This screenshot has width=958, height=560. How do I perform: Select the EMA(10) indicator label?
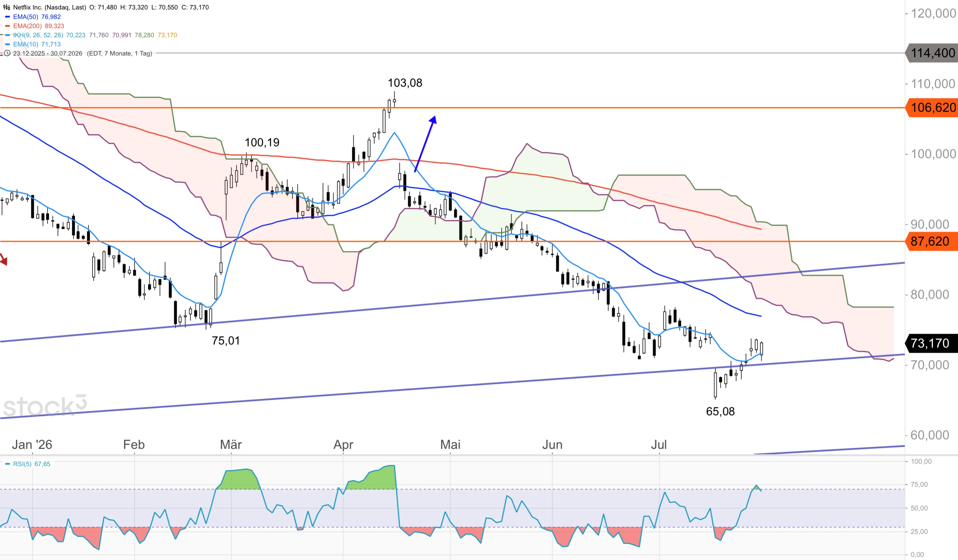[25, 44]
